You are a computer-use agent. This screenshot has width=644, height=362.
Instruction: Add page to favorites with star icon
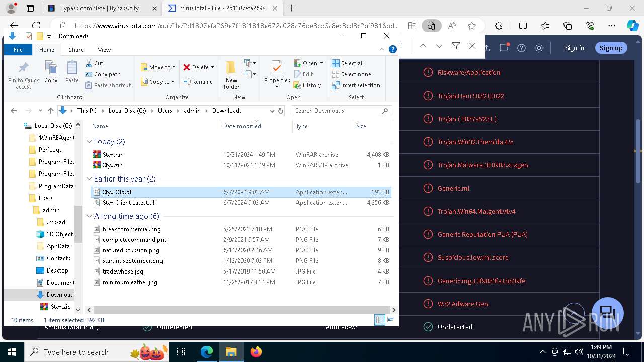(x=472, y=26)
